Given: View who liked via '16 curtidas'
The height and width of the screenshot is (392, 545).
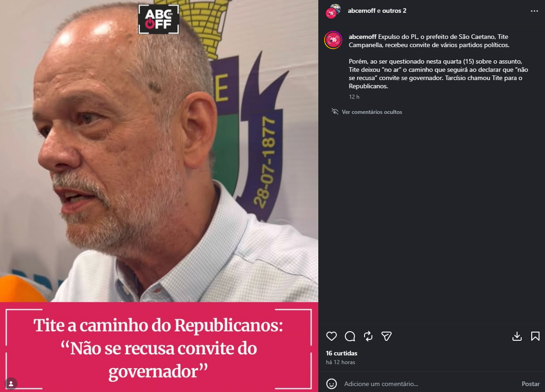Looking at the screenshot, I should [341, 353].
